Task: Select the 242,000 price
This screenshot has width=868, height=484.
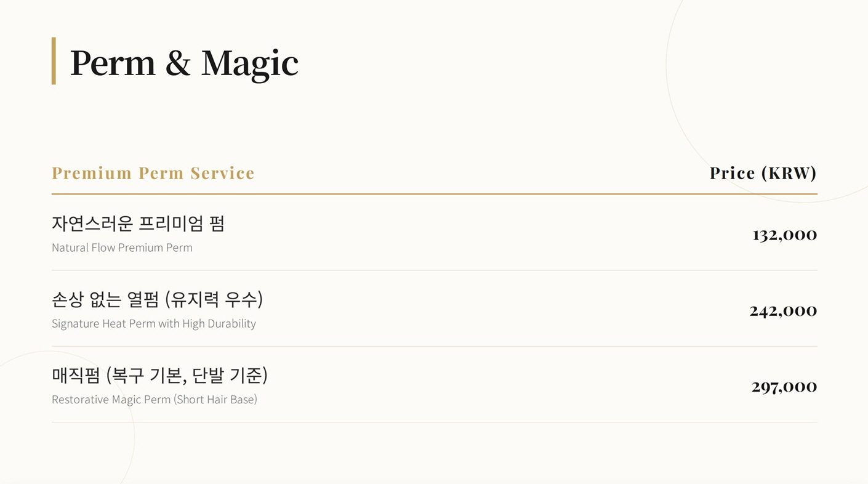Action: [x=783, y=310]
